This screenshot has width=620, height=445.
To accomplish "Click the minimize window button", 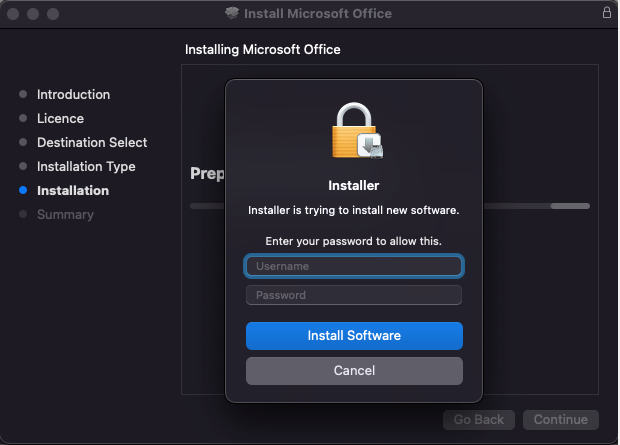I will pos(33,14).
